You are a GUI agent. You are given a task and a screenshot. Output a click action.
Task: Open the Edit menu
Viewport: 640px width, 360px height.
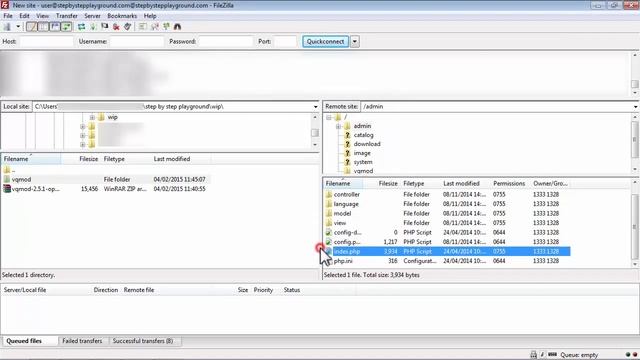tap(24, 16)
